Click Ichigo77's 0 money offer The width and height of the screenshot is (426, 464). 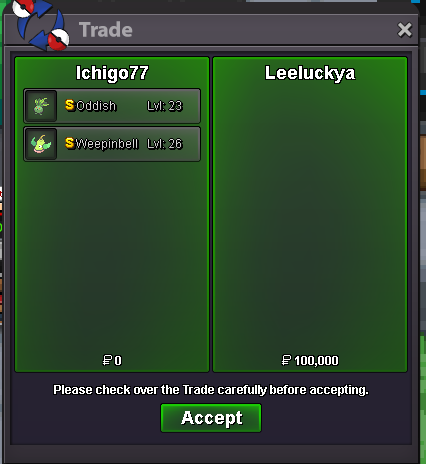click(x=112, y=360)
